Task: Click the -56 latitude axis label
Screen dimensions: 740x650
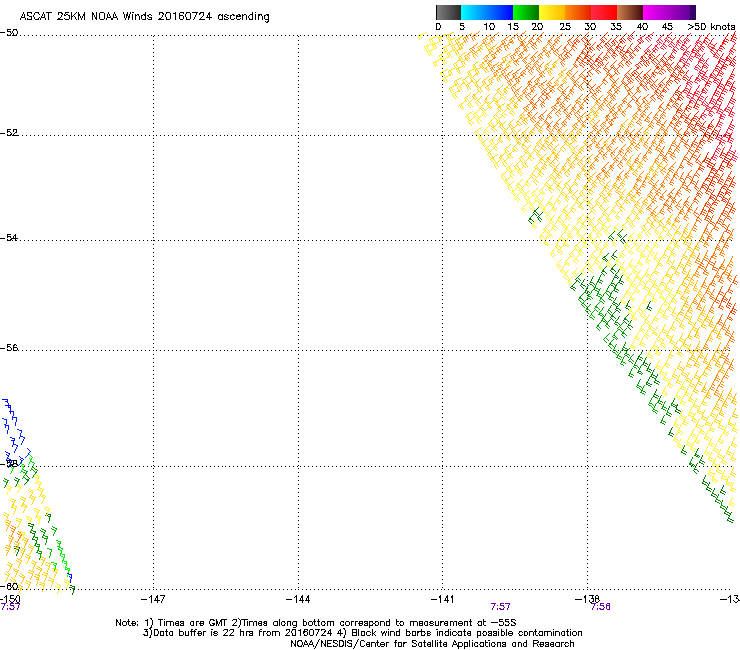Action: (x=9, y=347)
